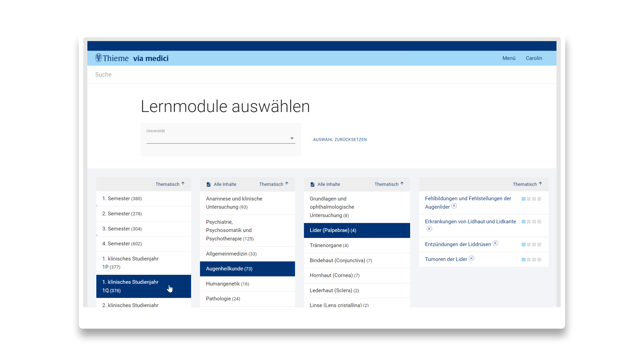Select Augenheilkunde (73)

(x=247, y=269)
